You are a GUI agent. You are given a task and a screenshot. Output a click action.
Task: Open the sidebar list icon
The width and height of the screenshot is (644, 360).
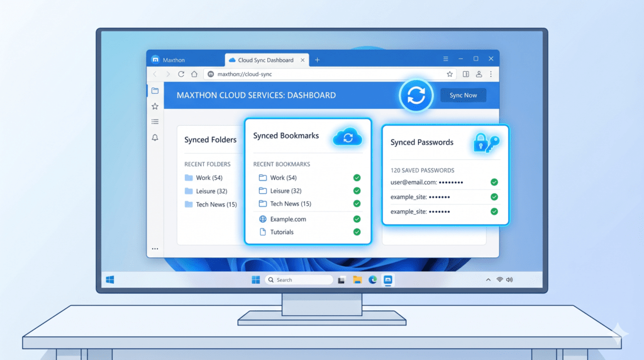tap(155, 121)
